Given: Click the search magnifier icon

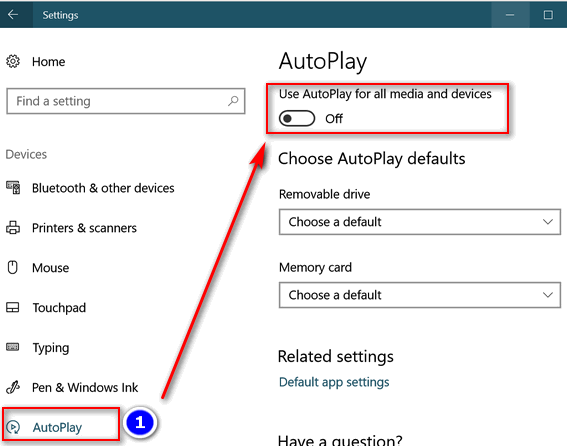Looking at the screenshot, I should [233, 101].
